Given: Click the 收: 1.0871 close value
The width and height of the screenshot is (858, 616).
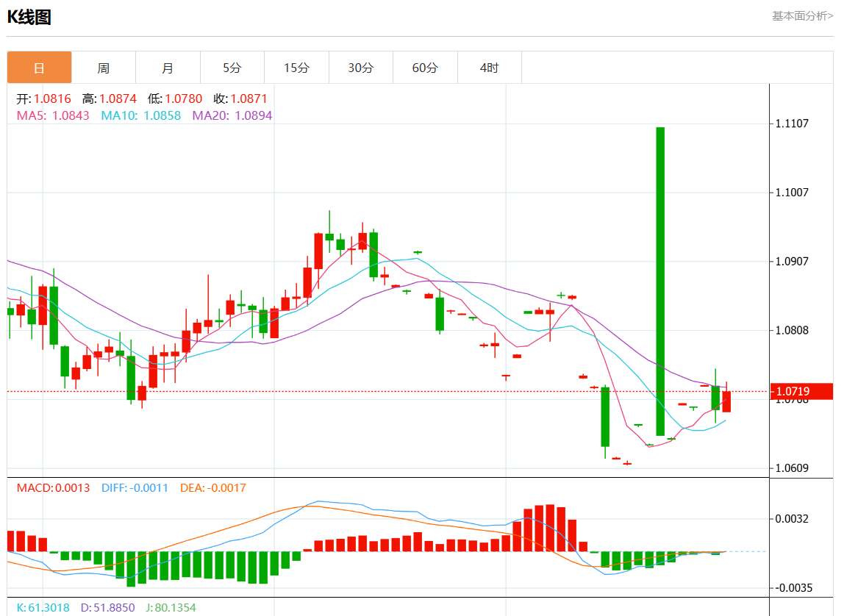Looking at the screenshot, I should (x=240, y=99).
